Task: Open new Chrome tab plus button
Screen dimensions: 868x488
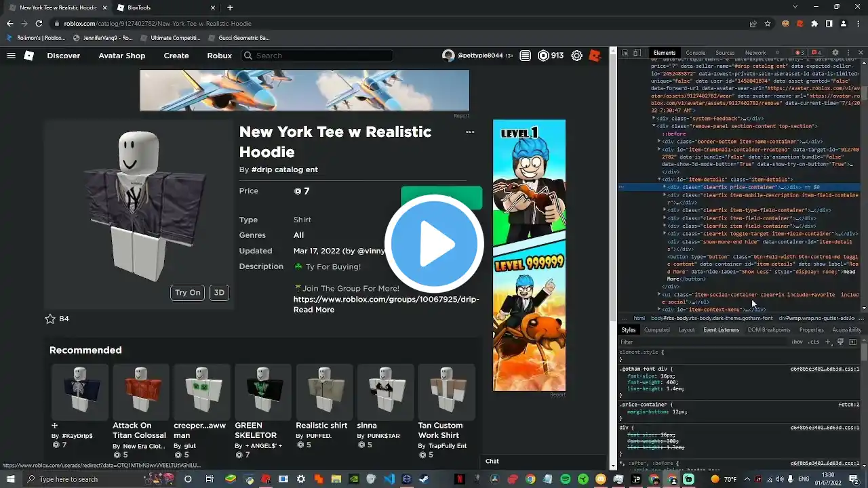Action: [x=230, y=7]
